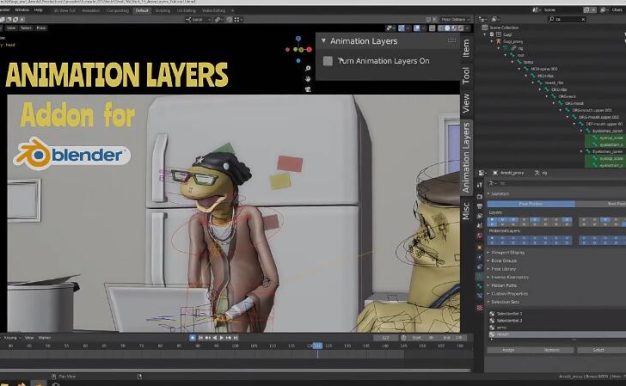Collapse the Animation Layers panel header

323,41
